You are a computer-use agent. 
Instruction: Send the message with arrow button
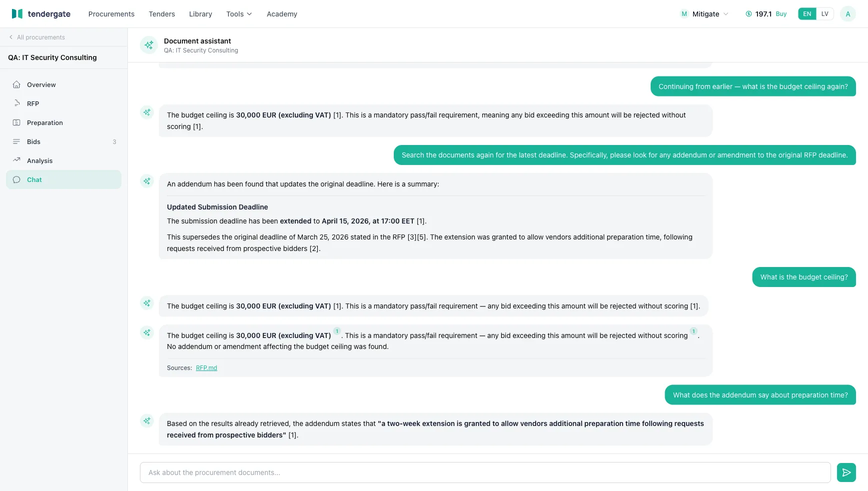click(846, 472)
